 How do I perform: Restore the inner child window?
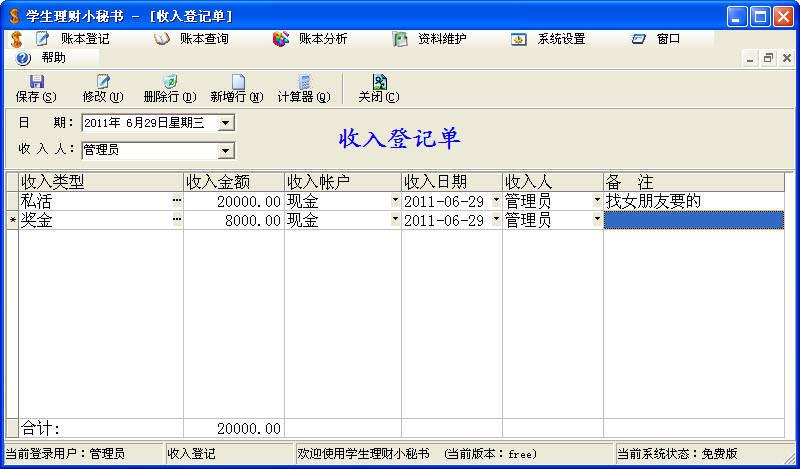768,59
